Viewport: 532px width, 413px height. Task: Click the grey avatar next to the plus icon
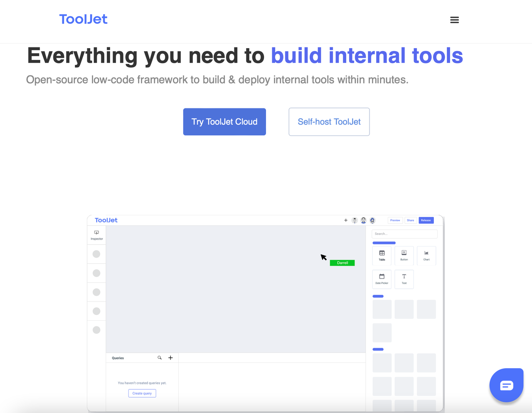point(355,220)
